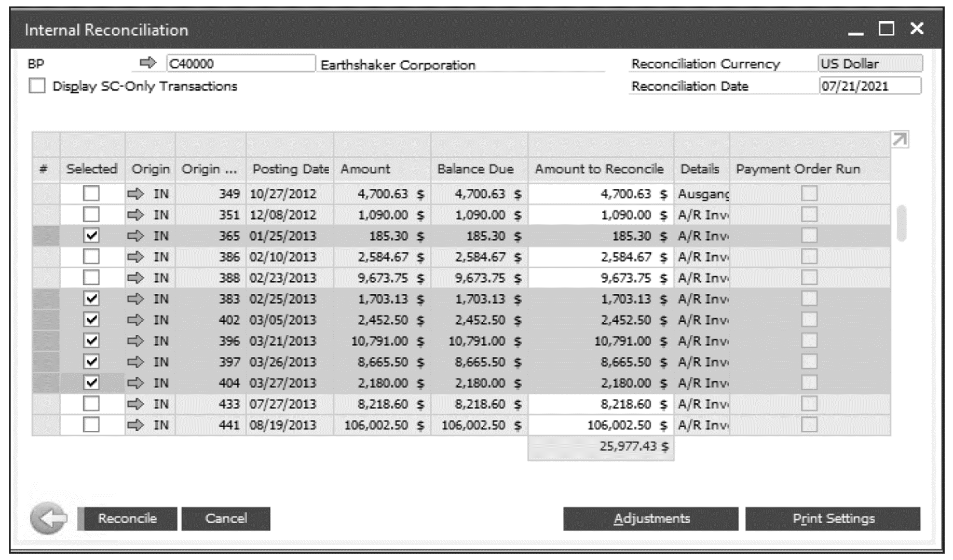Image resolution: width=953 pixels, height=560 pixels.
Task: Deselect invoice 404 from reconciliation
Action: [90, 383]
